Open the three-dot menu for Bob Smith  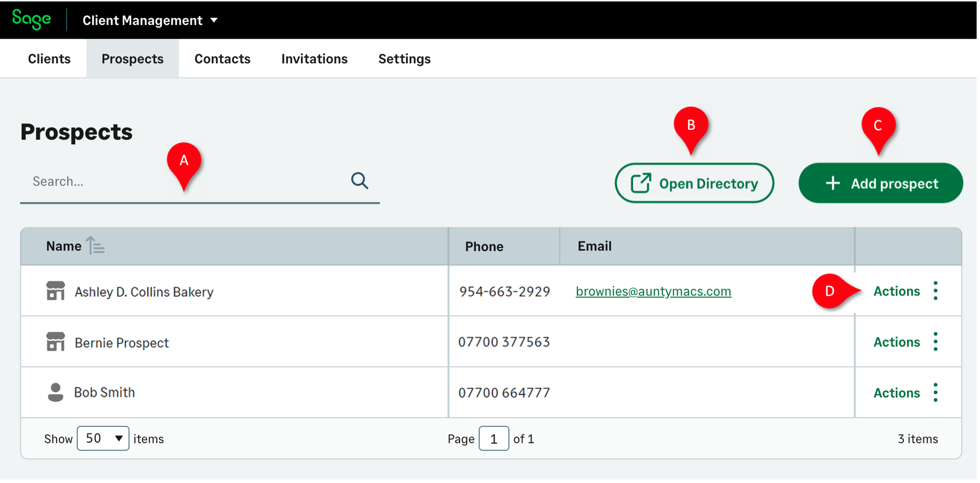pyautogui.click(x=935, y=393)
